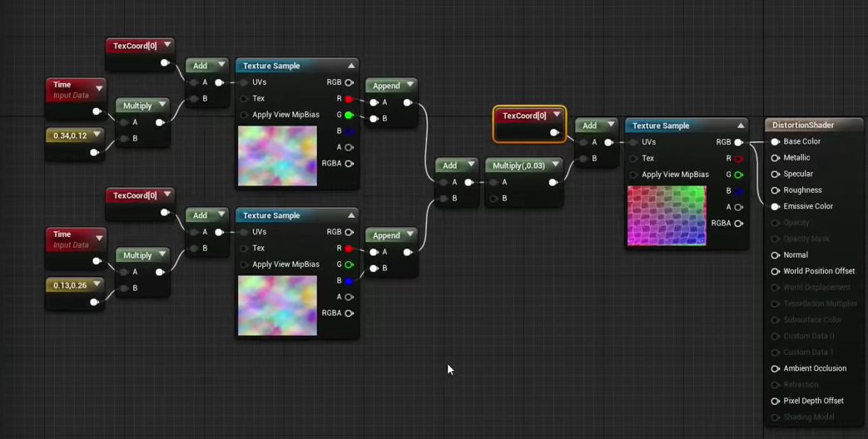Click Apply View MipBias pin of rightmost Texture Sample

pos(634,175)
